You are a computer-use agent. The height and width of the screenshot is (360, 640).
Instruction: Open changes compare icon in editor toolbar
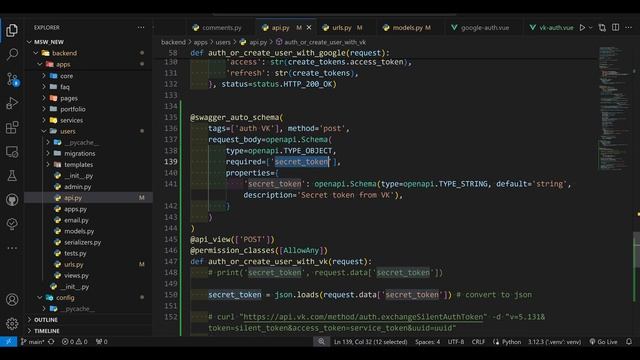[x=602, y=27]
